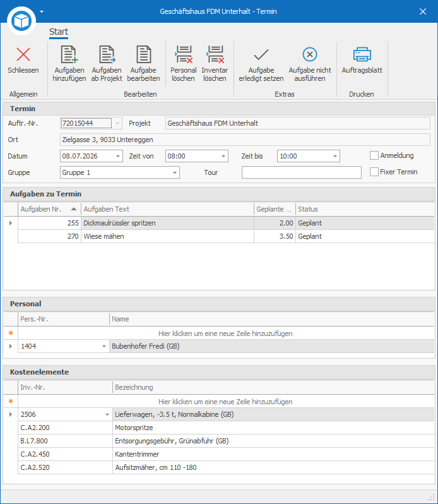Click Aufgaben hinzufügen icon
This screenshot has height=504, width=438.
pyautogui.click(x=69, y=54)
